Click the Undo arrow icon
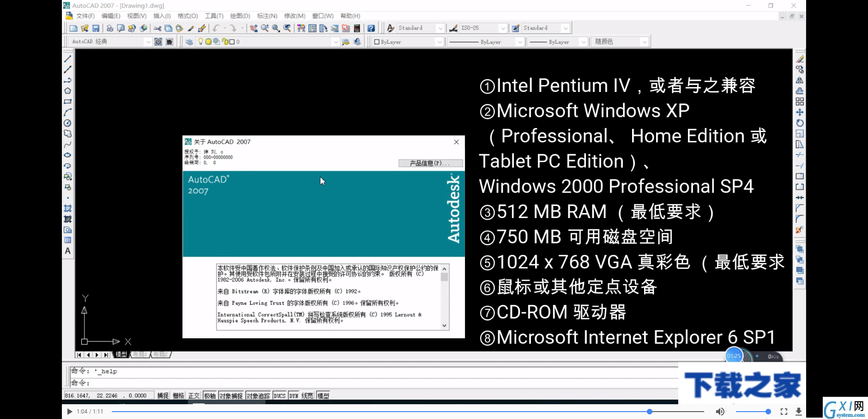The image size is (868, 419). 217,28
